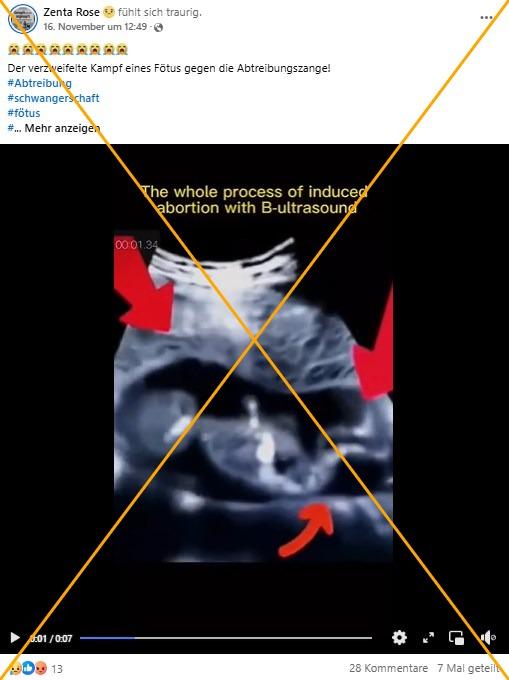The width and height of the screenshot is (509, 680).
Task: Click the reaction count 13
Action: coord(57,669)
